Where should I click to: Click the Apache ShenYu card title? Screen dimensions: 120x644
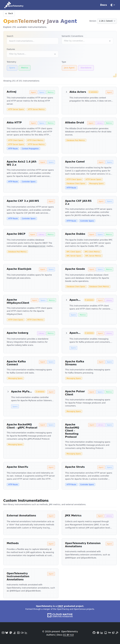click(17, 467)
